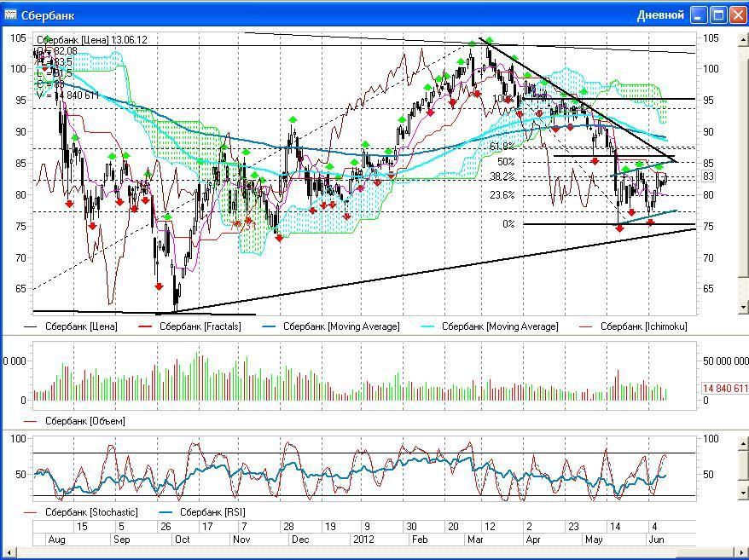Click the Sep month label on time axis
The image size is (749, 560).
(121, 540)
